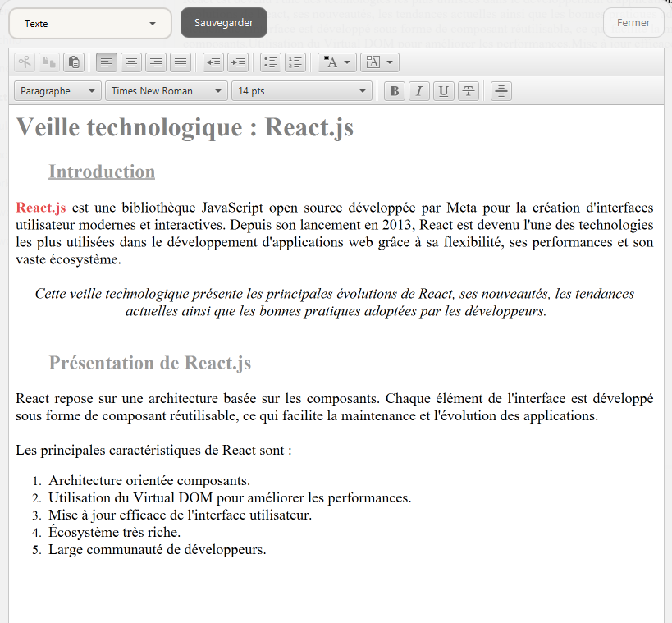This screenshot has width=672, height=623.
Task: Click the Fermer button
Action: tap(633, 23)
